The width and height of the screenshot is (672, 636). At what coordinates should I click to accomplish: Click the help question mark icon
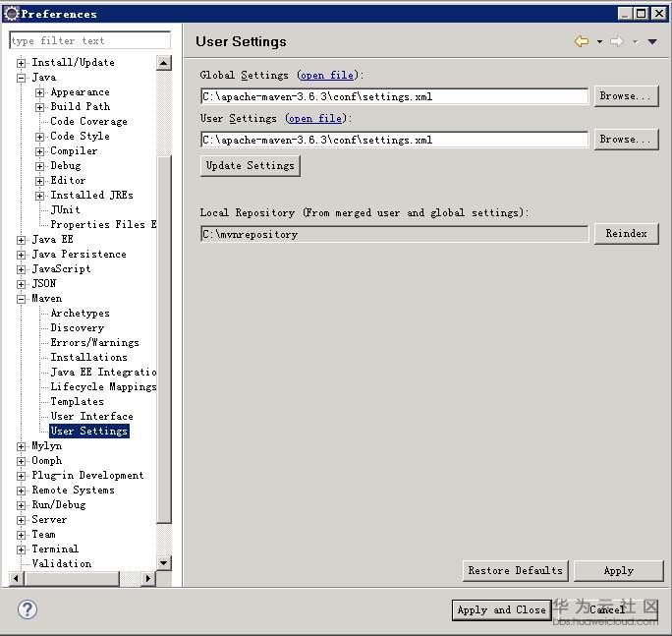click(28, 609)
